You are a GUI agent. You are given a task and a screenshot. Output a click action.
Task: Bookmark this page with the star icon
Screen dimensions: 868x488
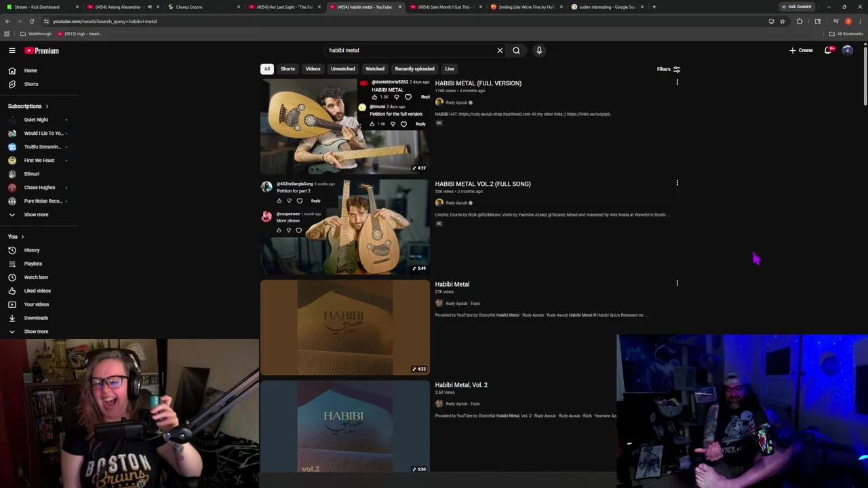783,21
